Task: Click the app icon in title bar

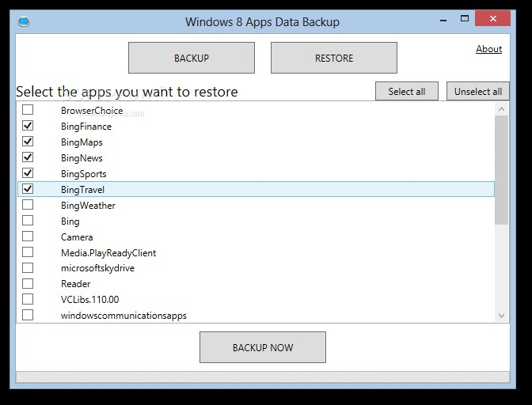Action: pos(24,21)
